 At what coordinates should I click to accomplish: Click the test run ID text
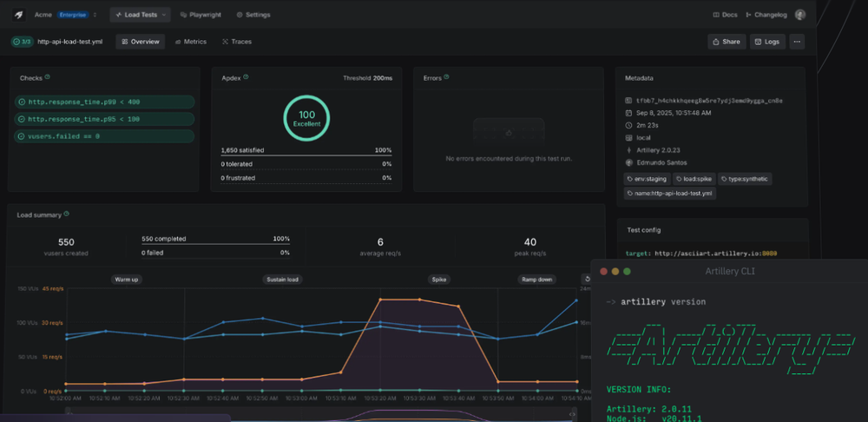point(709,101)
